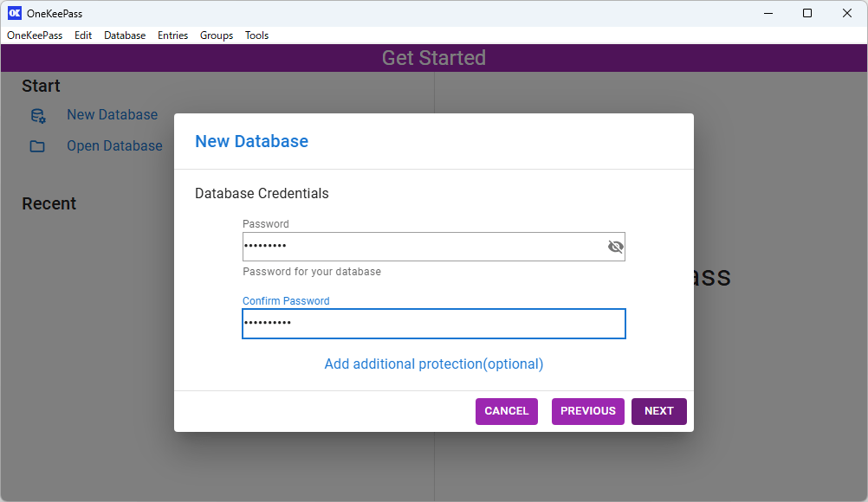Click the OneKeePass logo in title bar
868x502 pixels.
[14, 13]
